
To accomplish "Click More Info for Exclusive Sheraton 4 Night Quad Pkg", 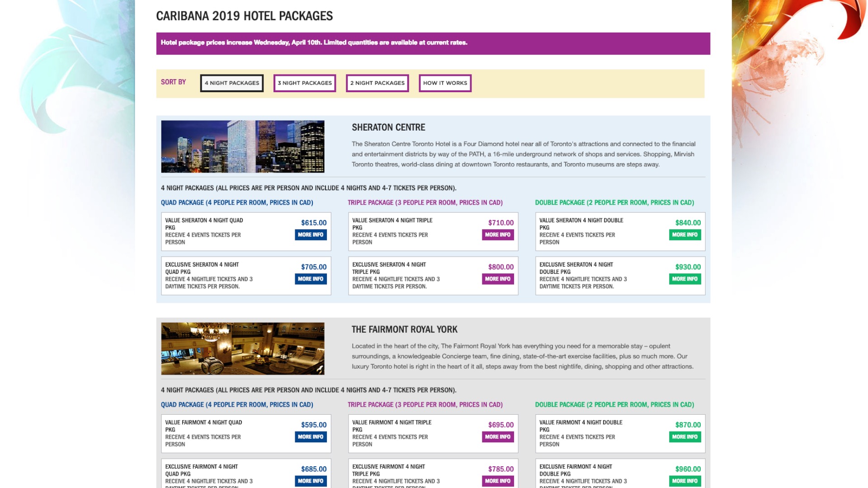I will click(311, 279).
